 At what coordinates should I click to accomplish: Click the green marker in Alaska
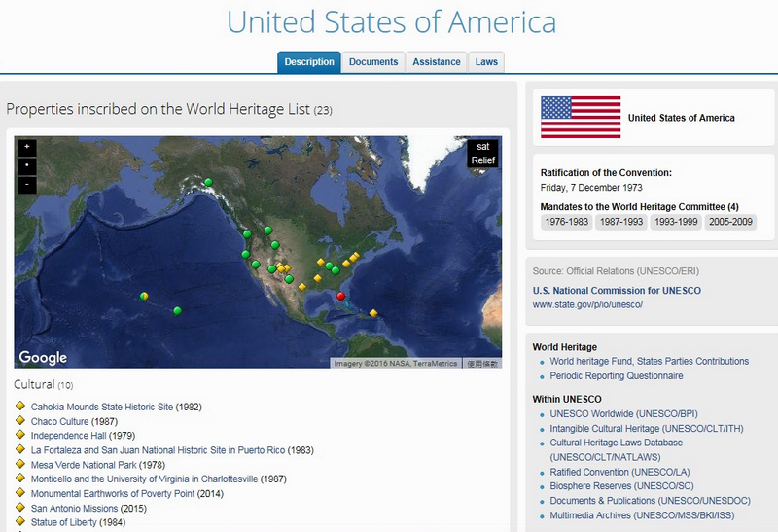[x=208, y=182]
